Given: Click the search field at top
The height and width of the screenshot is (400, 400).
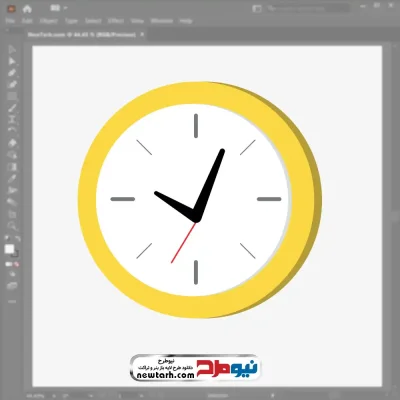Looking at the screenshot, I should click(x=308, y=9).
